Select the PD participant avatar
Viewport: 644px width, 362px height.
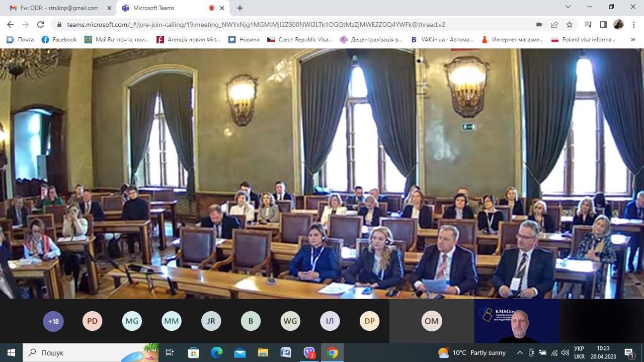(x=92, y=321)
